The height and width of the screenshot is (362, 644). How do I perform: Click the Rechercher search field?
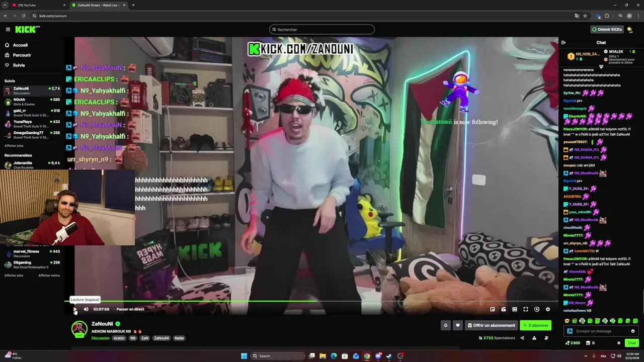coord(322,30)
